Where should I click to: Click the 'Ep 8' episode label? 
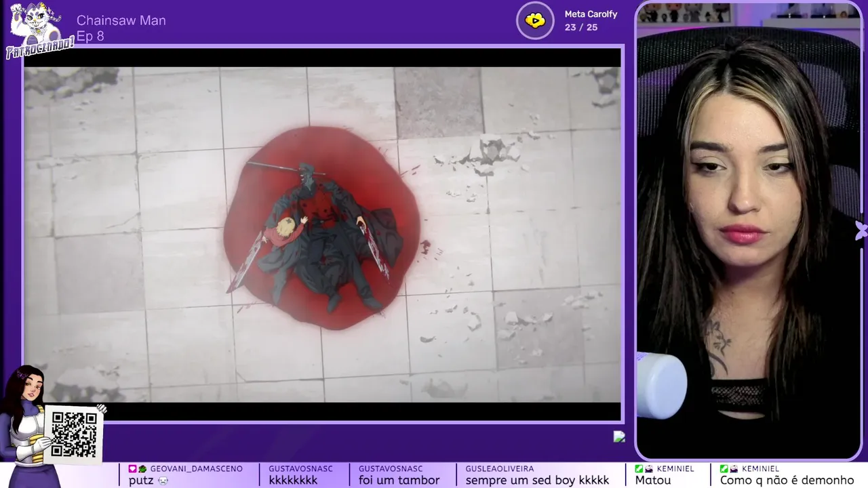tap(90, 37)
